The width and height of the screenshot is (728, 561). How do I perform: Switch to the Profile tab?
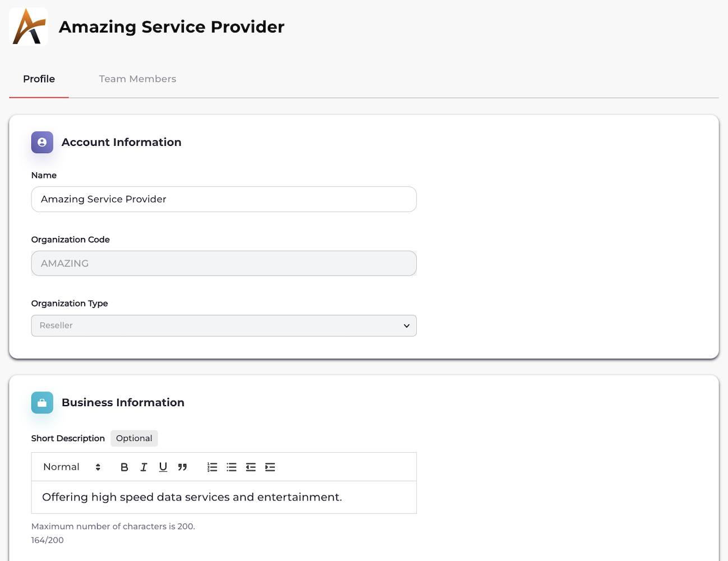[x=39, y=79]
